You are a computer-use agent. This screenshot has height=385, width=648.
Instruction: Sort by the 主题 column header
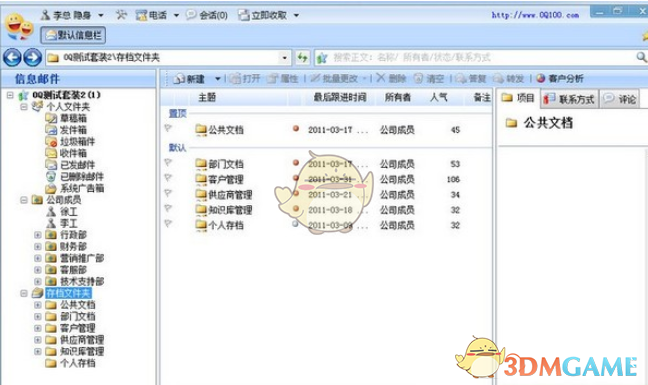click(x=207, y=97)
